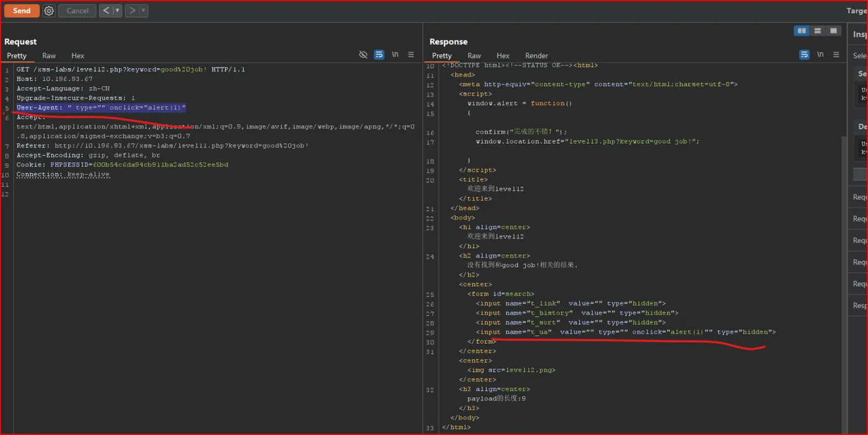The width and height of the screenshot is (868, 435).
Task: Click the h1 align=center tag line
Action: tap(494, 227)
